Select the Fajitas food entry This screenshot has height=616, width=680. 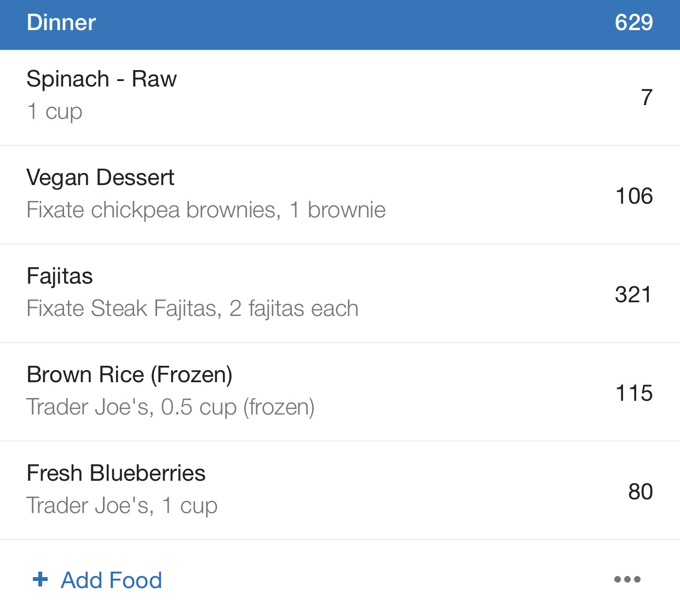click(340, 293)
